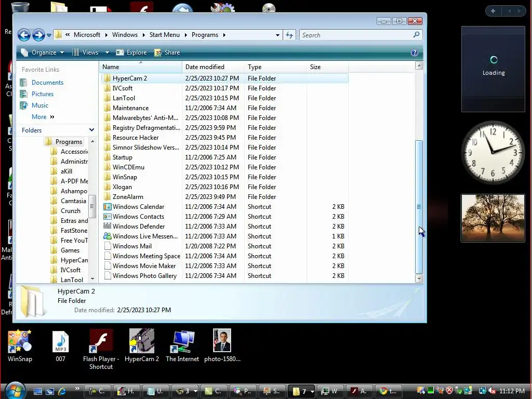Select the Windows Photo Gallery shortcut
532x399 pixels.
[x=145, y=276]
